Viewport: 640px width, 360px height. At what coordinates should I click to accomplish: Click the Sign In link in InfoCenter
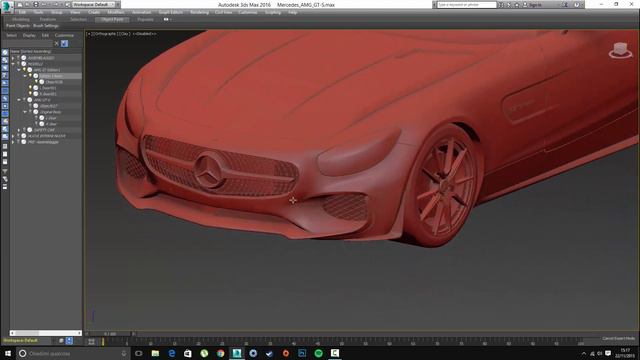[535, 5]
